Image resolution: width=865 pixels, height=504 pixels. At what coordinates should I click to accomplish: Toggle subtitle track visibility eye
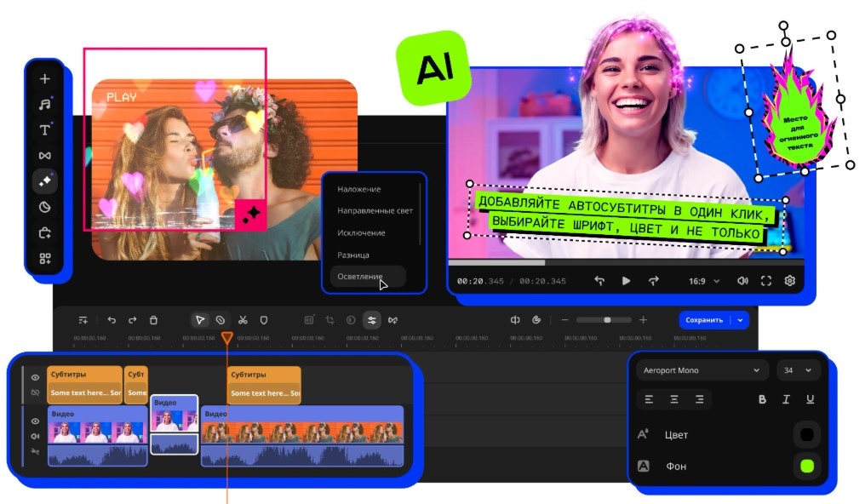pos(35,378)
